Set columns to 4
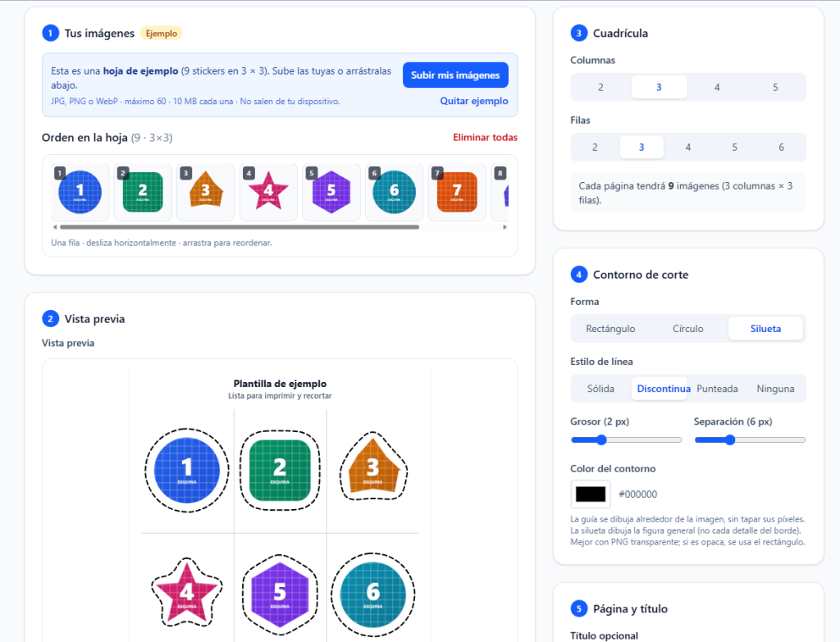This screenshot has height=642, width=840. click(x=717, y=87)
